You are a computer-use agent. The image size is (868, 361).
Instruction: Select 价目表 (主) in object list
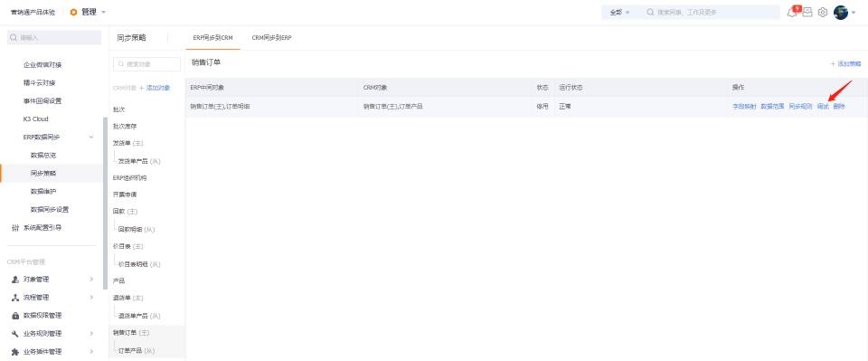[x=127, y=246]
